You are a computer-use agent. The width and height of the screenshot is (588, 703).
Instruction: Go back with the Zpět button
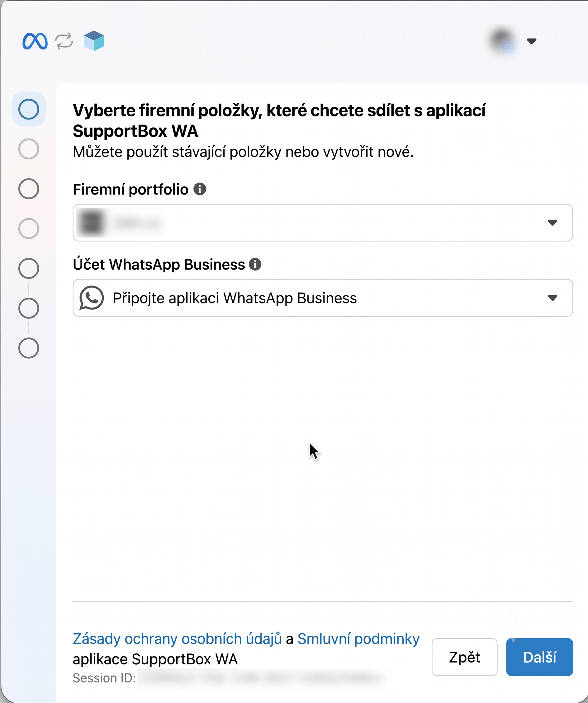(464, 657)
